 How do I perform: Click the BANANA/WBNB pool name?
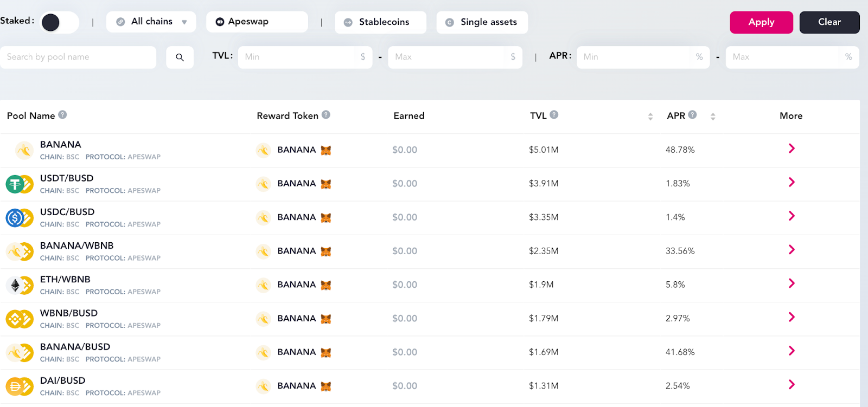[77, 246]
